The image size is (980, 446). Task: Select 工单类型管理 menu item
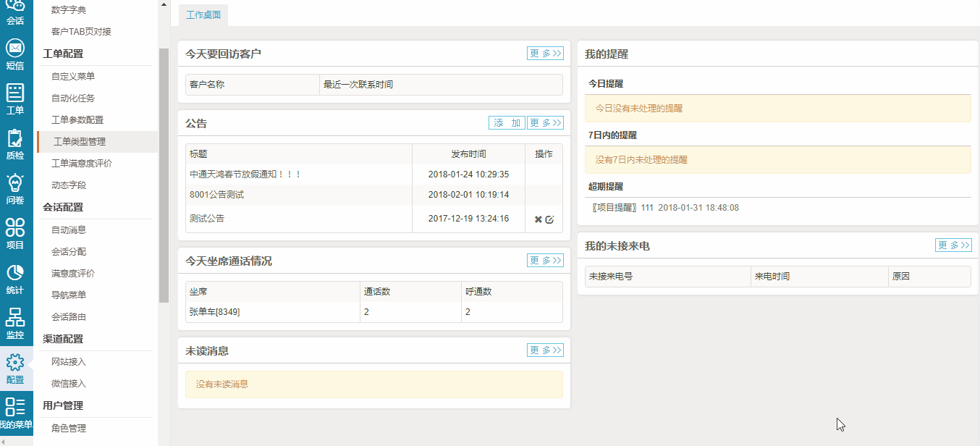[x=80, y=142]
